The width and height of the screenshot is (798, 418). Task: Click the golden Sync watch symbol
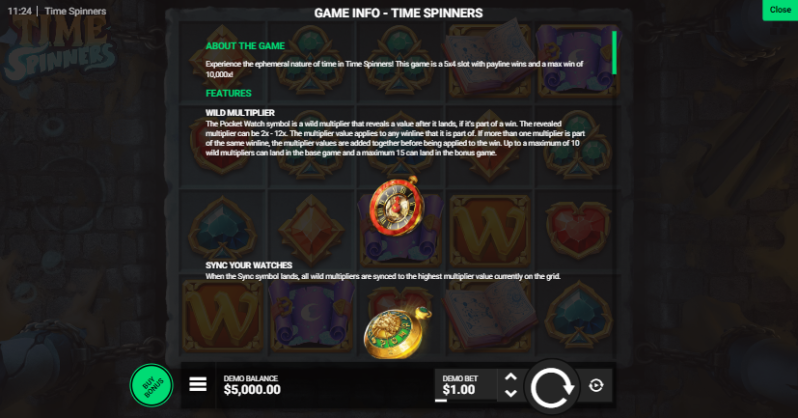pos(397,332)
